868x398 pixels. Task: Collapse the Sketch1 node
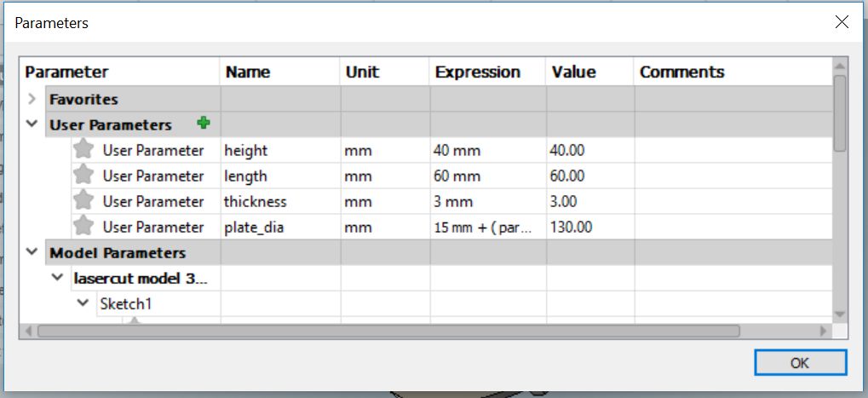pyautogui.click(x=83, y=303)
